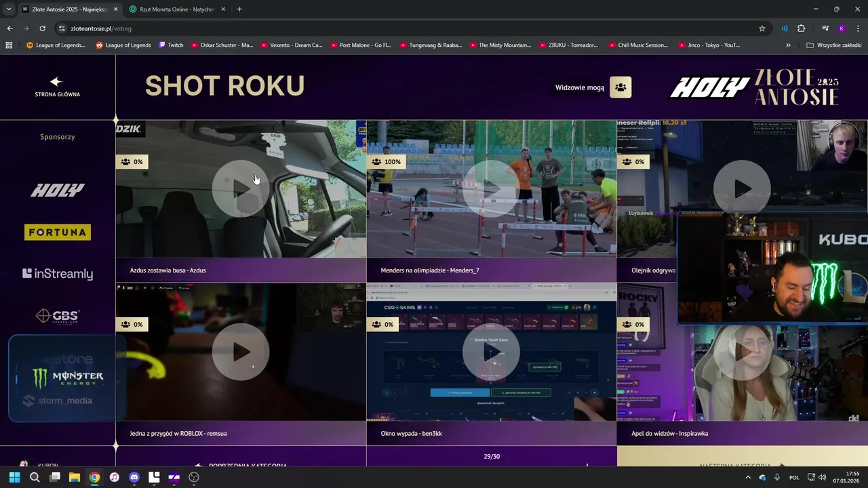The height and width of the screenshot is (488, 868).
Task: Play the Menders na olimpiadzie video
Action: (x=491, y=189)
